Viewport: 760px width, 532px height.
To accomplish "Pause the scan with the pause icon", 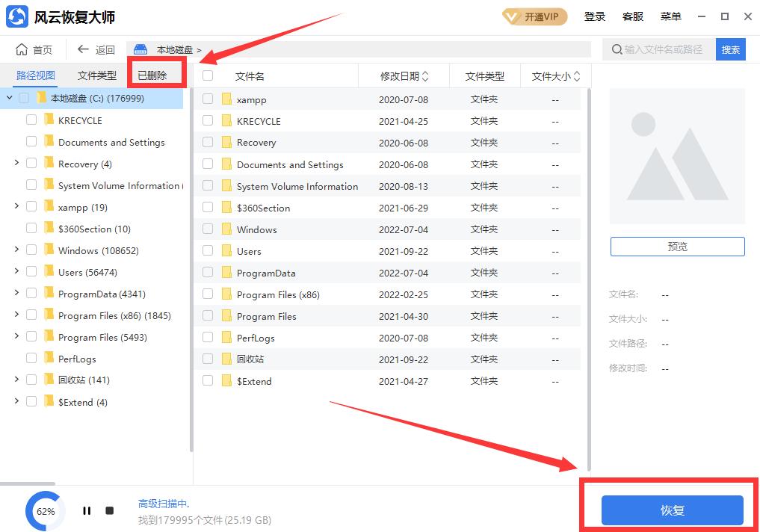I will (87, 510).
